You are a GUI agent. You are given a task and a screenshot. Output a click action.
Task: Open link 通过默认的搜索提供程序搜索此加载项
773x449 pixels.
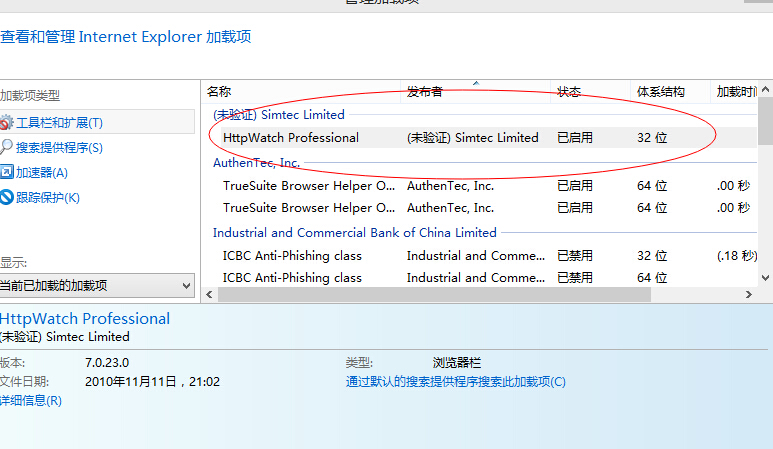click(455, 382)
